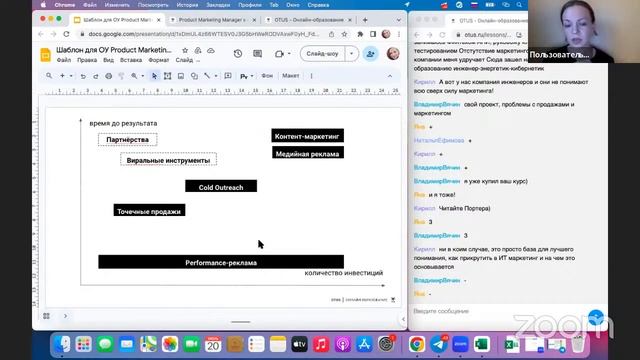Open Слайд menu
The image size is (640, 360).
click(x=184, y=60)
